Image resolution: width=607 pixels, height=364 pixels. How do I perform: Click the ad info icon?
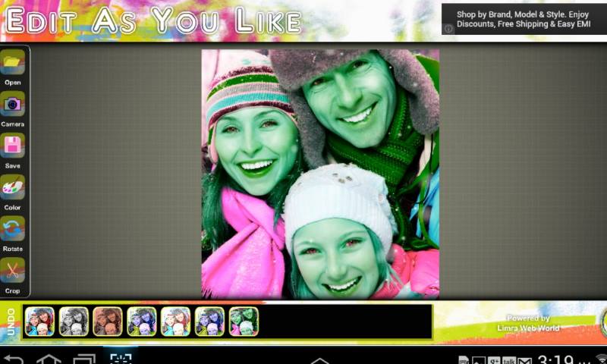(x=448, y=29)
